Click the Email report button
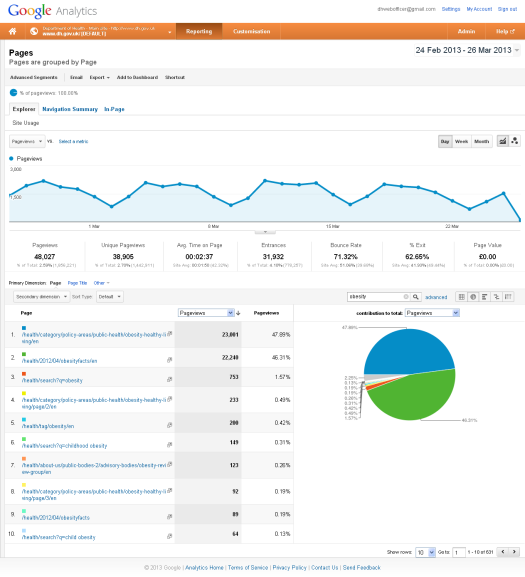The image size is (525, 577). 76,77
